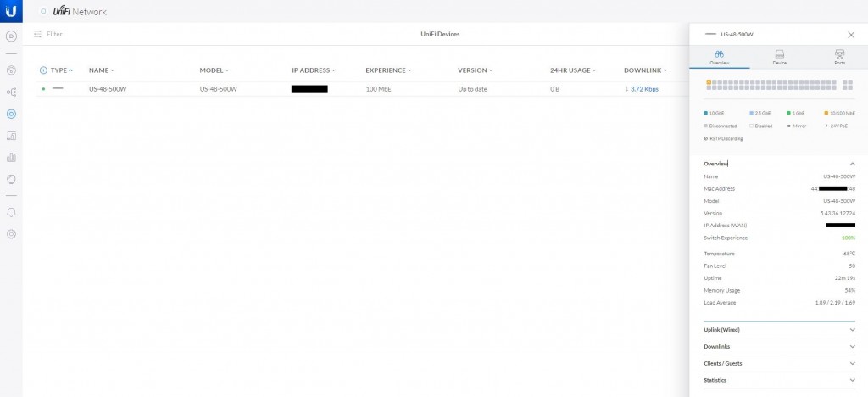Click the Disabled white legend swatch
This screenshot has width=868, height=397.
click(752, 126)
